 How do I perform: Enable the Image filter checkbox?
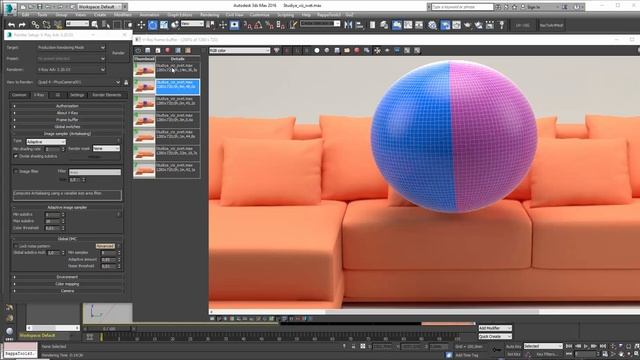click(x=16, y=171)
